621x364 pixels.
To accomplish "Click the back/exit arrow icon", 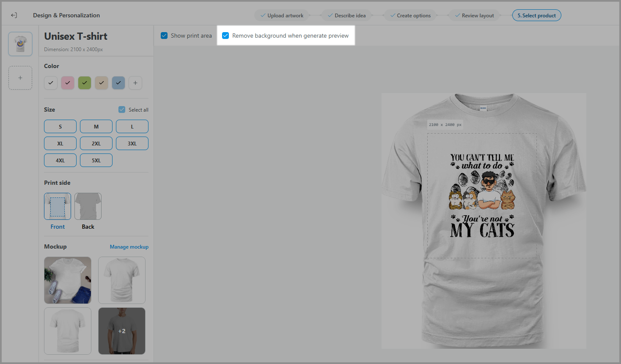I will pyautogui.click(x=14, y=15).
